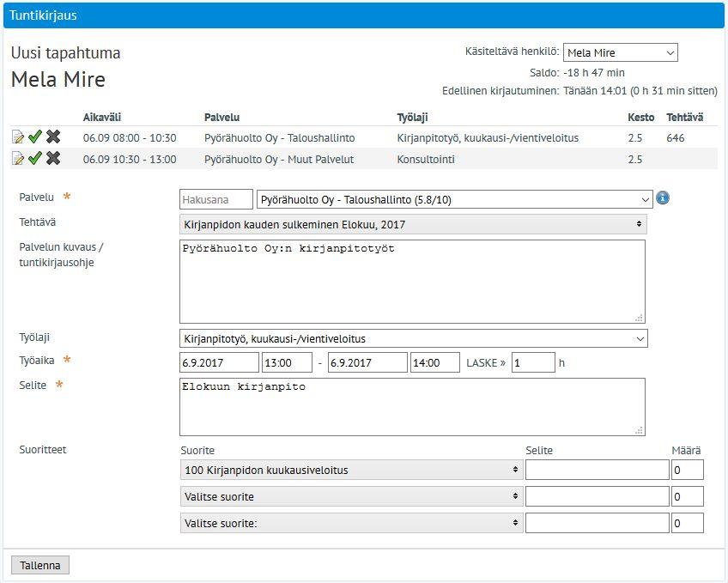The height and width of the screenshot is (583, 728).
Task: Open the Tehtävä task selector
Action: click(x=413, y=224)
